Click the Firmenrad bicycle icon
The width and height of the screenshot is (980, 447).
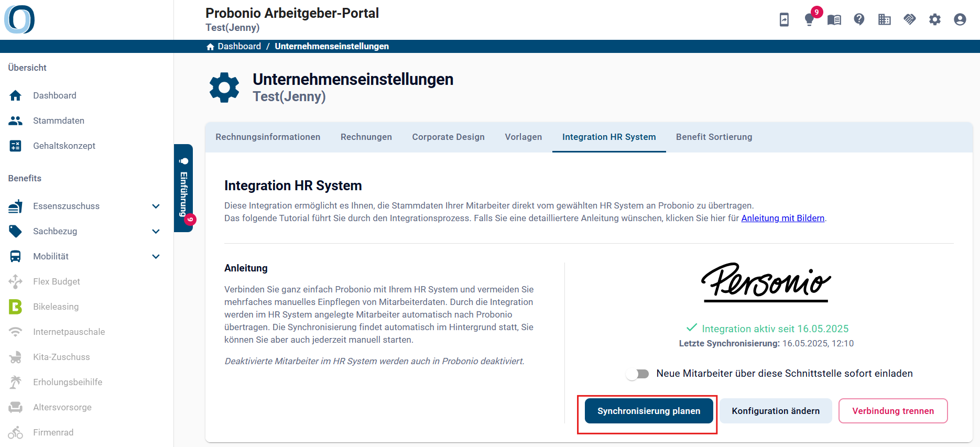pyautogui.click(x=15, y=432)
